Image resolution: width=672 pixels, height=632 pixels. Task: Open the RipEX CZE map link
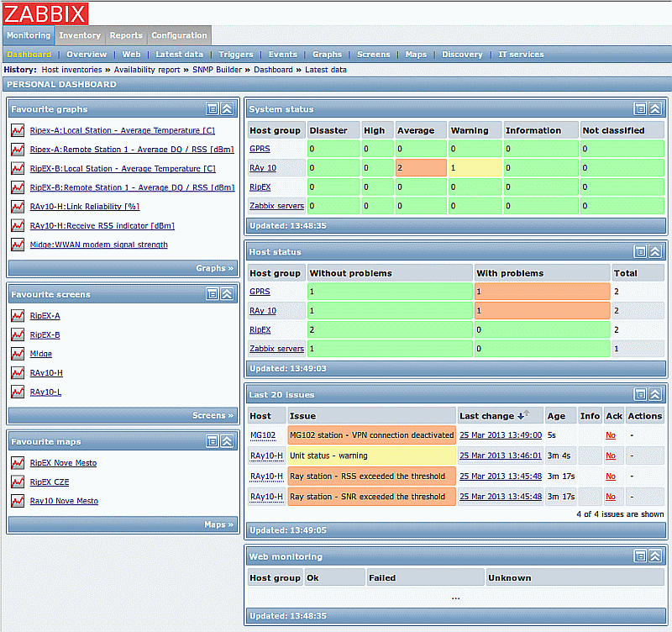coord(50,482)
